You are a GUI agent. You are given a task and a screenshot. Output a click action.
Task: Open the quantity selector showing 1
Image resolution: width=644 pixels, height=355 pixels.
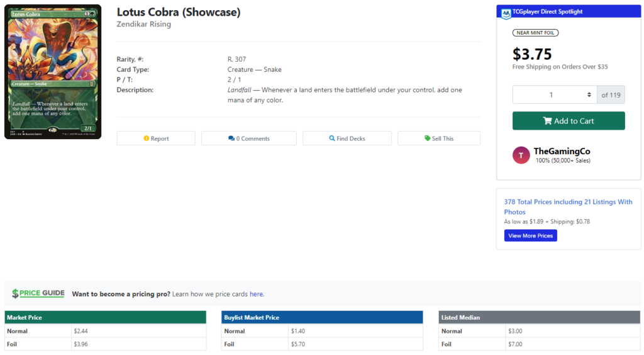point(555,95)
